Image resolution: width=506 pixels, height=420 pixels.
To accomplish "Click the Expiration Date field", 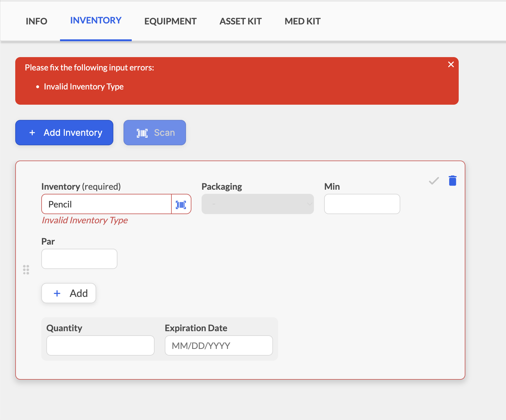I will click(219, 345).
